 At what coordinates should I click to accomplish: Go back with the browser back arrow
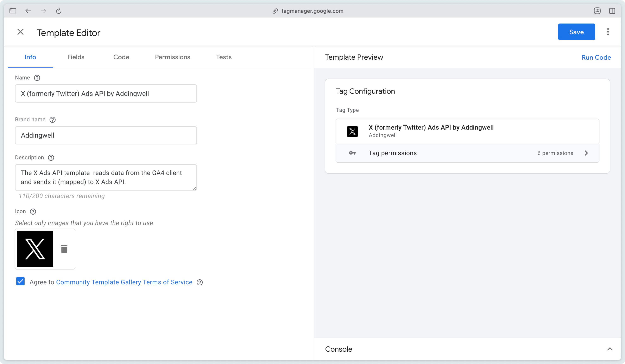coord(28,11)
